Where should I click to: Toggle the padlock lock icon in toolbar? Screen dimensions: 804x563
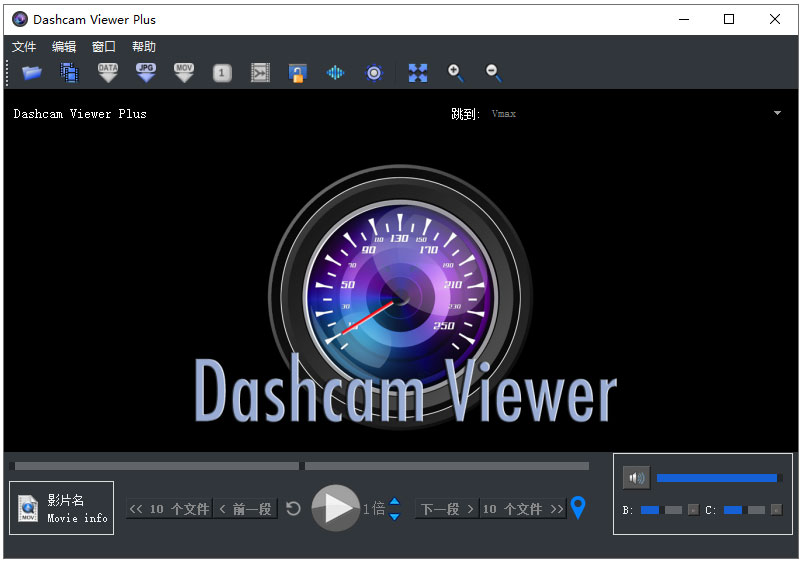coord(297,73)
